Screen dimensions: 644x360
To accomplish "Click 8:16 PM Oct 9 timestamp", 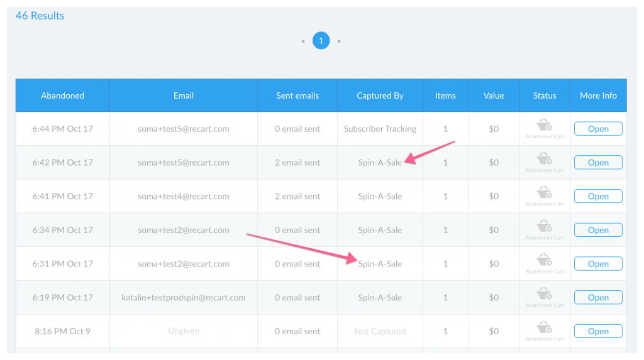I will tap(62, 331).
